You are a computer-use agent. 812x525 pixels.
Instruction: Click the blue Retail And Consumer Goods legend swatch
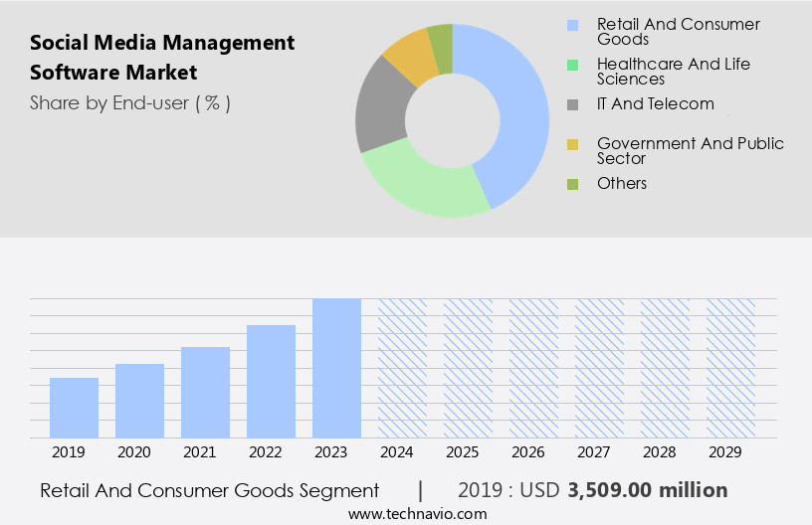click(572, 25)
